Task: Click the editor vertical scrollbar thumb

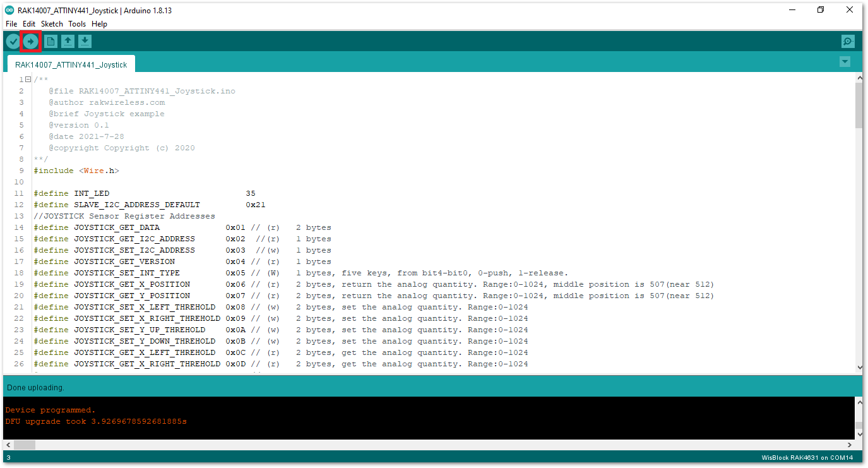Action: pyautogui.click(x=859, y=105)
